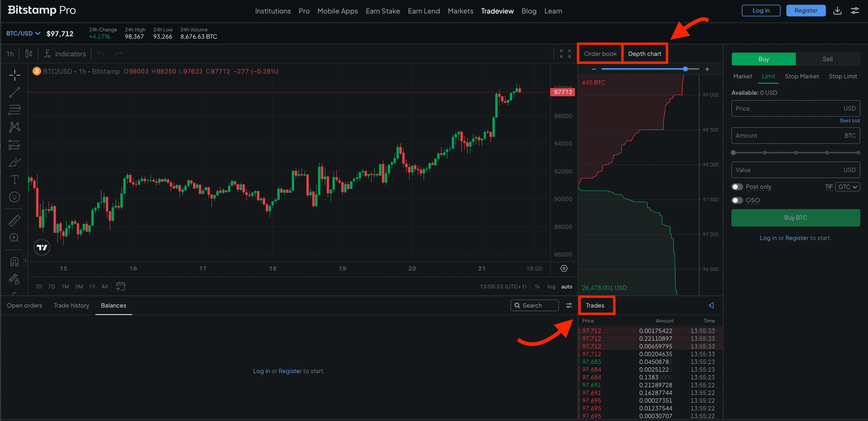Image resolution: width=868 pixels, height=421 pixels.
Task: Open the XABCD pattern tools
Action: coord(14,127)
